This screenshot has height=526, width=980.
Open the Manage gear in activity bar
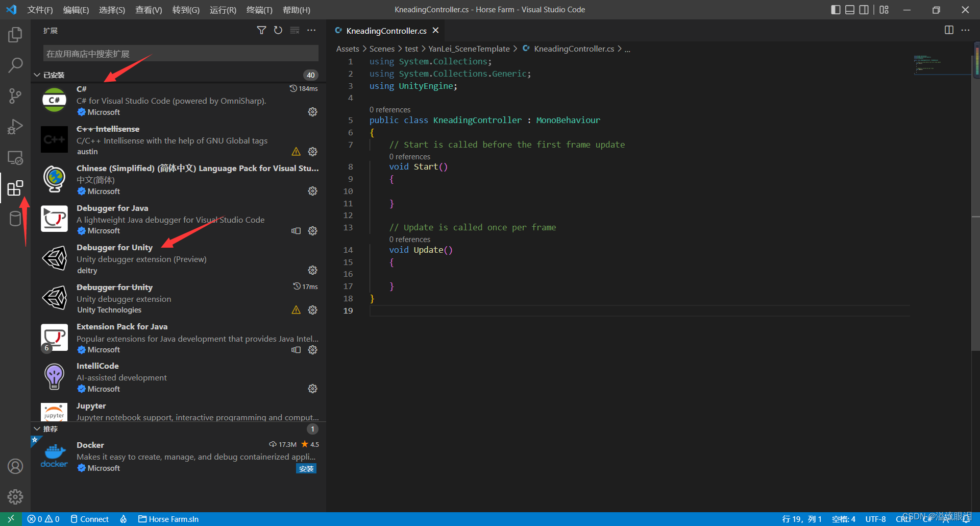coord(15,497)
